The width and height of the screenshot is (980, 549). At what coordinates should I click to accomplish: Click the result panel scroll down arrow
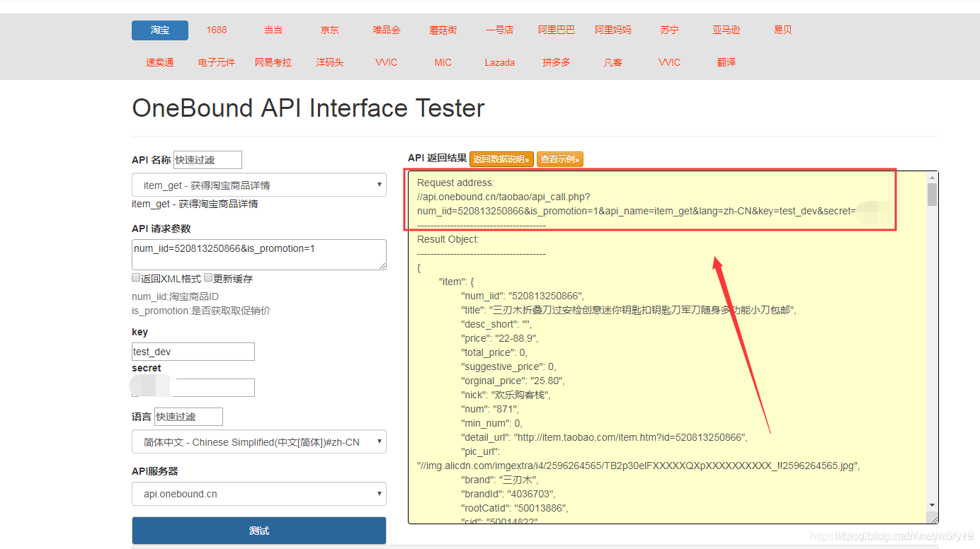pos(933,504)
